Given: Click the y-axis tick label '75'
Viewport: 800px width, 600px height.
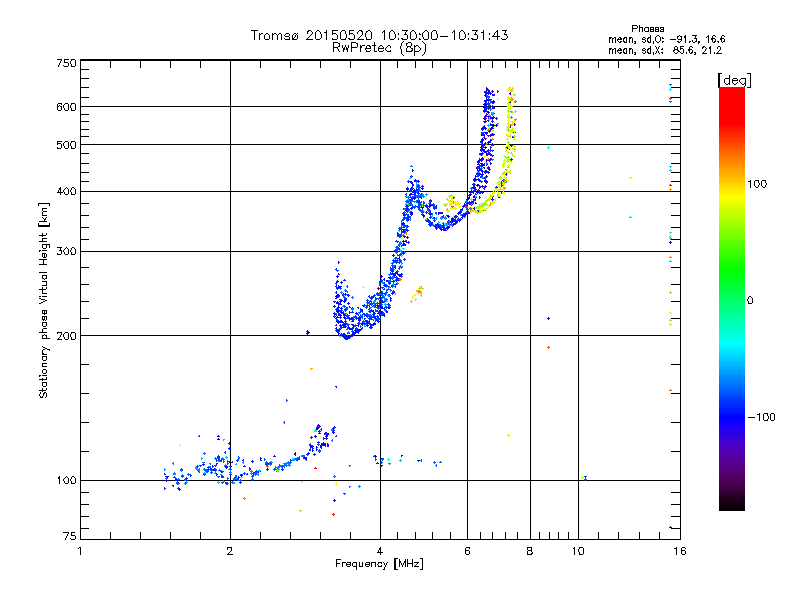Looking at the screenshot, I should point(70,536).
